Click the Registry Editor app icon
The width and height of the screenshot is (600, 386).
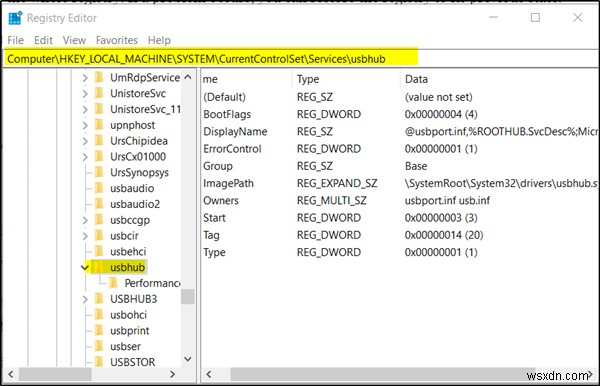[15, 18]
